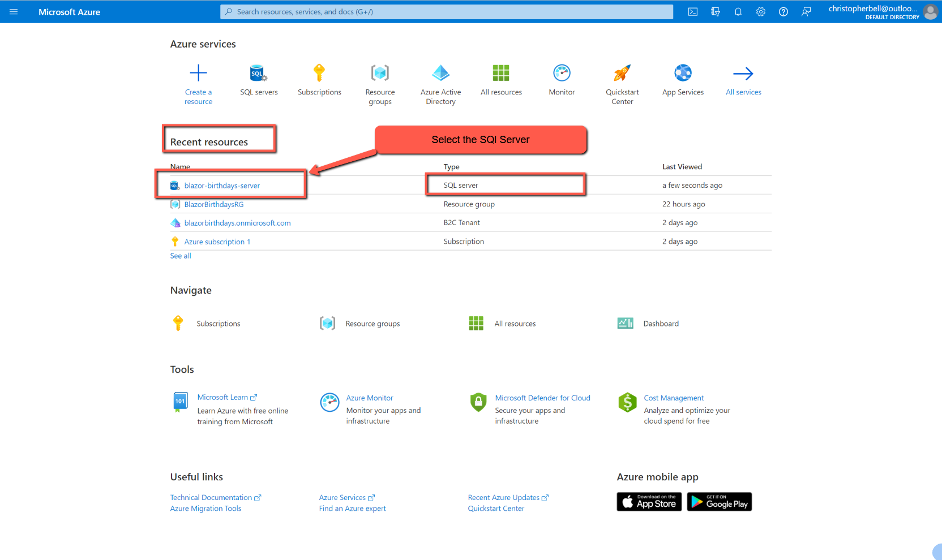Open Subscriptions from Azure services

[x=319, y=74]
